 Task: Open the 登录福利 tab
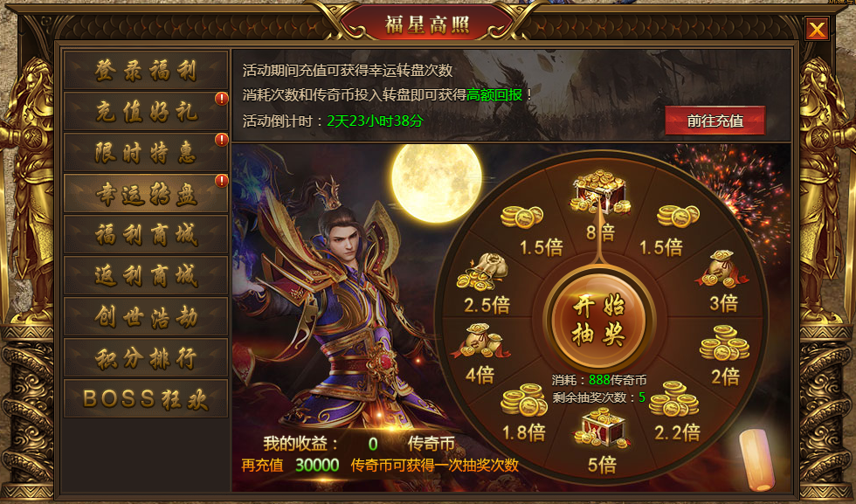(x=146, y=71)
